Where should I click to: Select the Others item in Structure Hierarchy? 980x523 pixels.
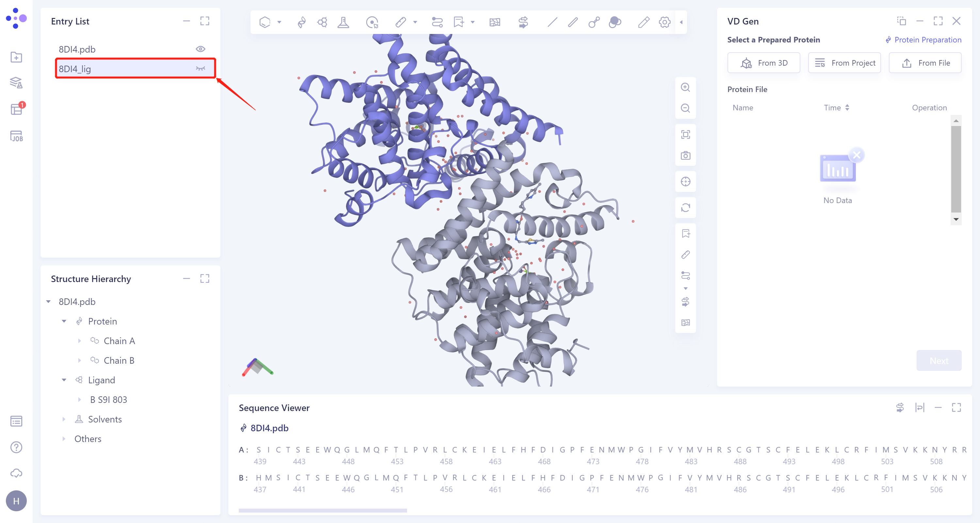88,439
